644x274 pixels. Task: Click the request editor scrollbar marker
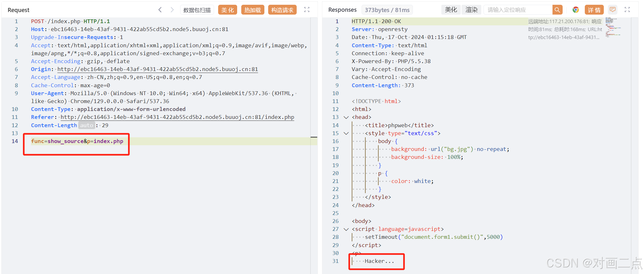(314, 137)
